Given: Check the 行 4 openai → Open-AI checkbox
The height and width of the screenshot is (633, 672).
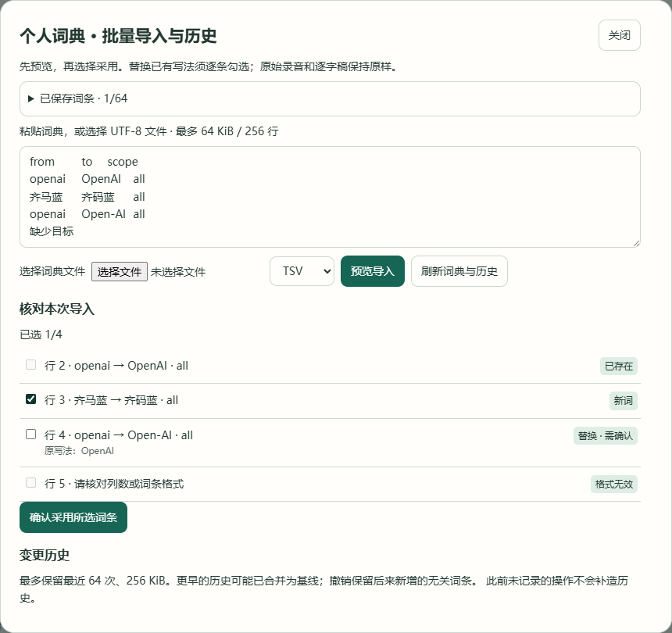Looking at the screenshot, I should 30,435.
